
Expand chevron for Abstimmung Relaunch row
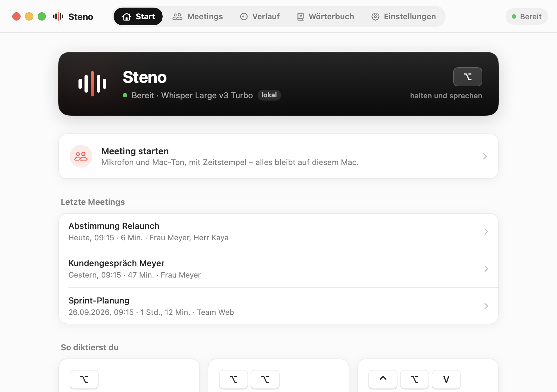pos(486,232)
